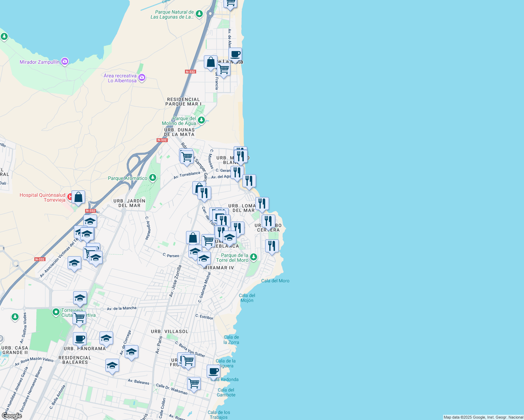
Task: Click the picnic icon at Área recreativa Lo Albentosa
Action: [142, 78]
